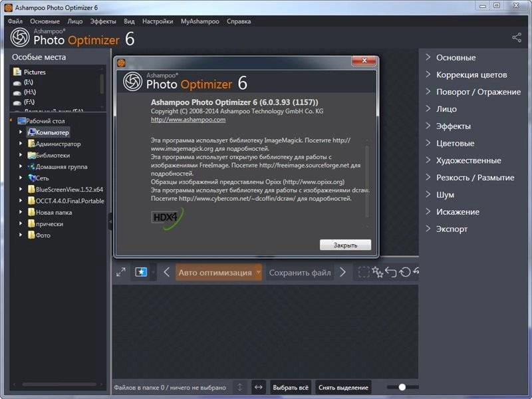The height and width of the screenshot is (399, 532).
Task: Open the MyAshampoo menu
Action: point(200,21)
